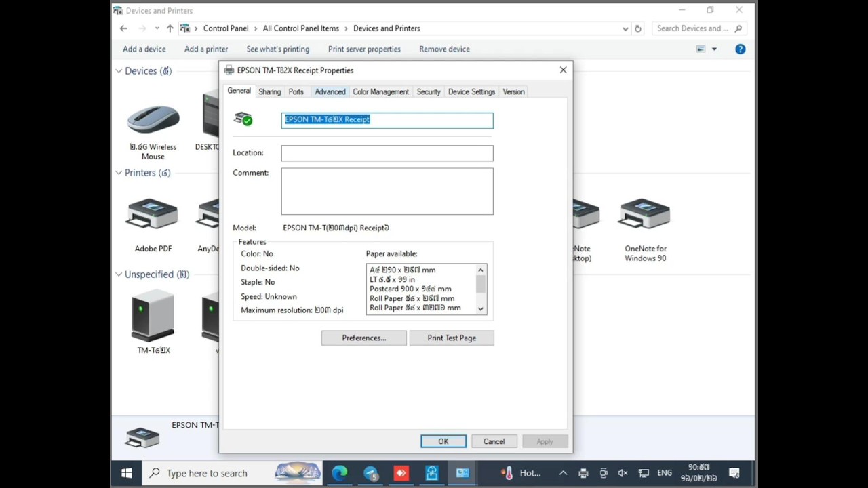Select the TM-T82X unspecified device icon

(153, 315)
